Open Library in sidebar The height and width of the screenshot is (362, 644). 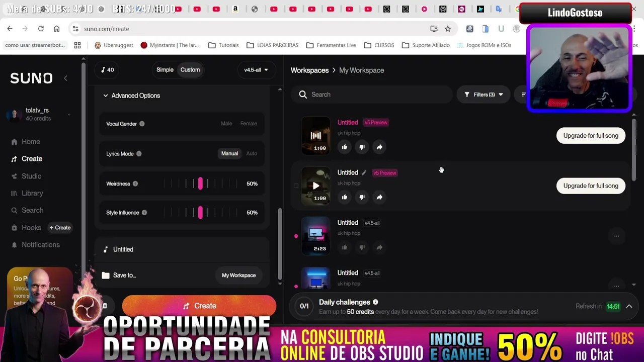point(32,193)
